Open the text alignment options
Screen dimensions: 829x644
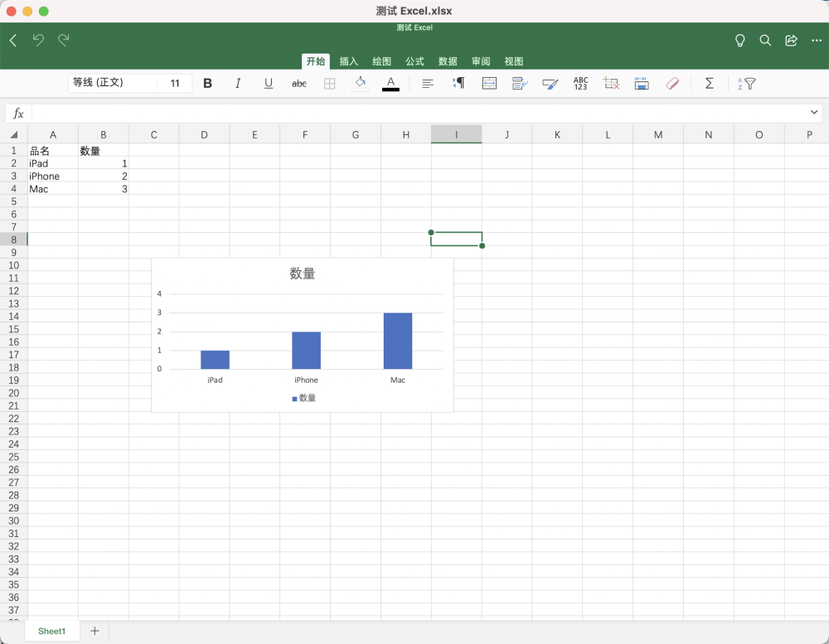[428, 84]
